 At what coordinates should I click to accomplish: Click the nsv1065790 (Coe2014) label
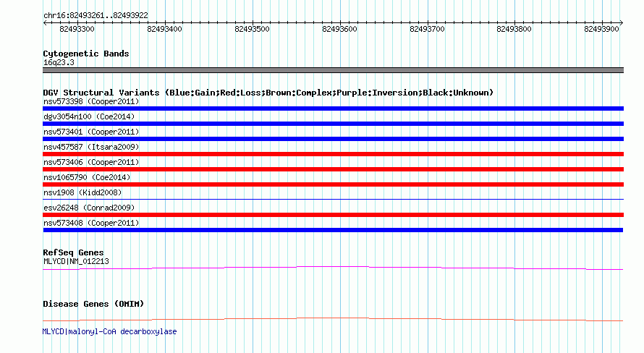[x=87, y=177]
